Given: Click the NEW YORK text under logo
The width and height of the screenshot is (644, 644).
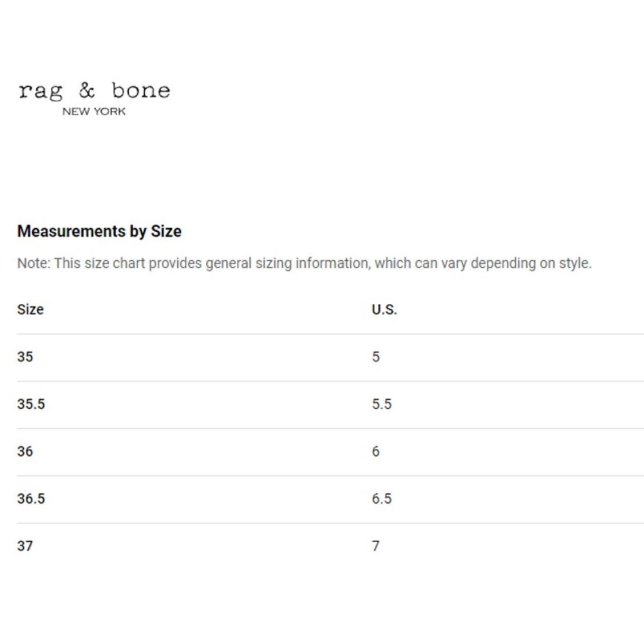Looking at the screenshot, I should point(94,111).
